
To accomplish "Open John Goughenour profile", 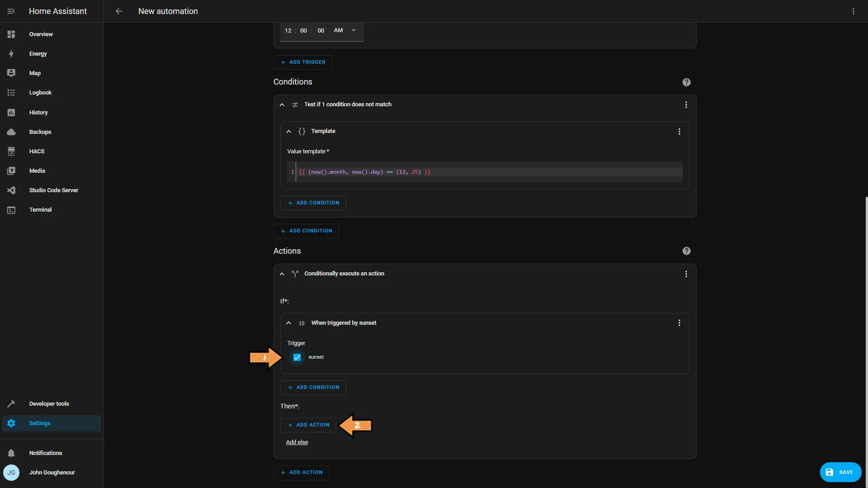I will click(x=52, y=473).
